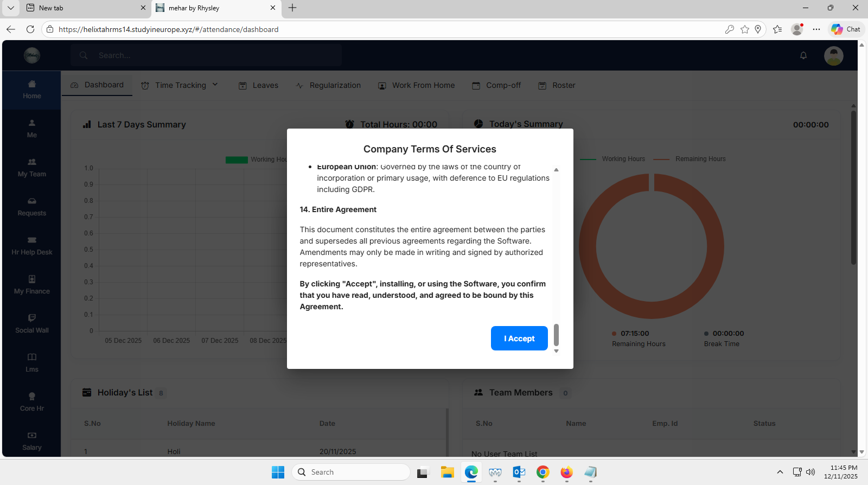The image size is (868, 485).
Task: Open My Team in sidebar
Action: point(32,168)
